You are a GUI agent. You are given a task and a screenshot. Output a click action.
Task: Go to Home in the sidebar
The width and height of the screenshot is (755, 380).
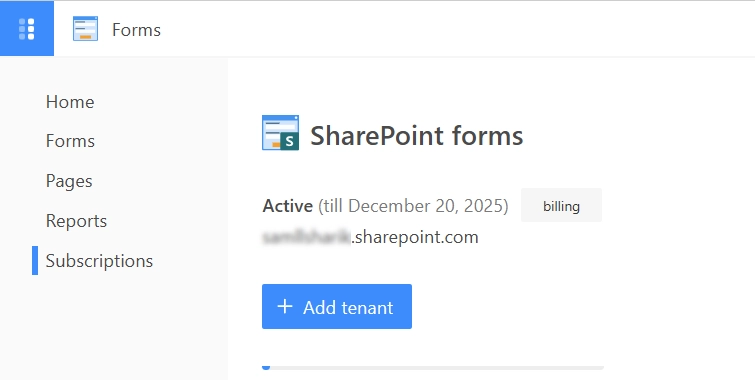(70, 102)
